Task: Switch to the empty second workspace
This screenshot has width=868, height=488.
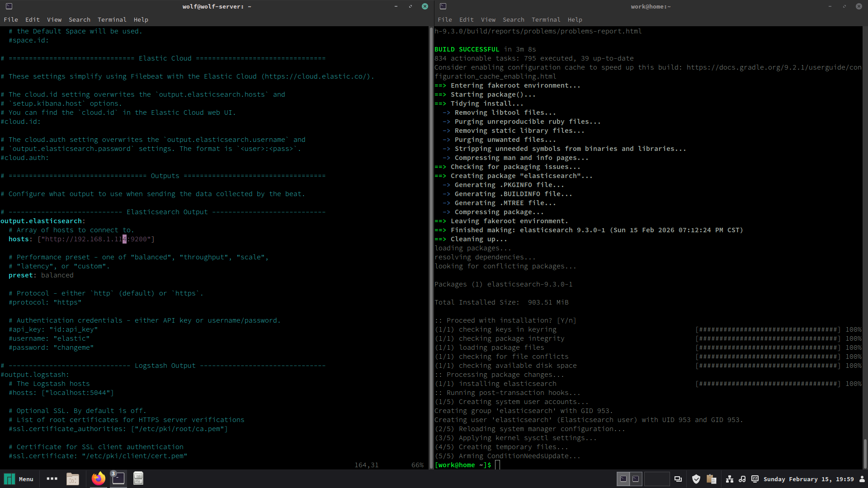Action: (x=656, y=479)
